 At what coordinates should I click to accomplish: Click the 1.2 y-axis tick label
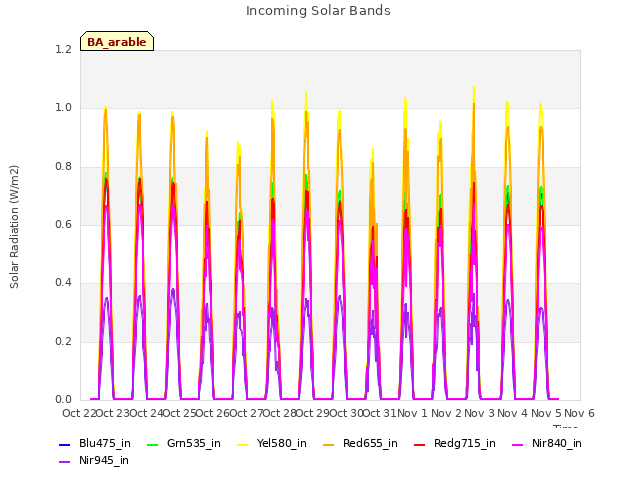(x=63, y=49)
